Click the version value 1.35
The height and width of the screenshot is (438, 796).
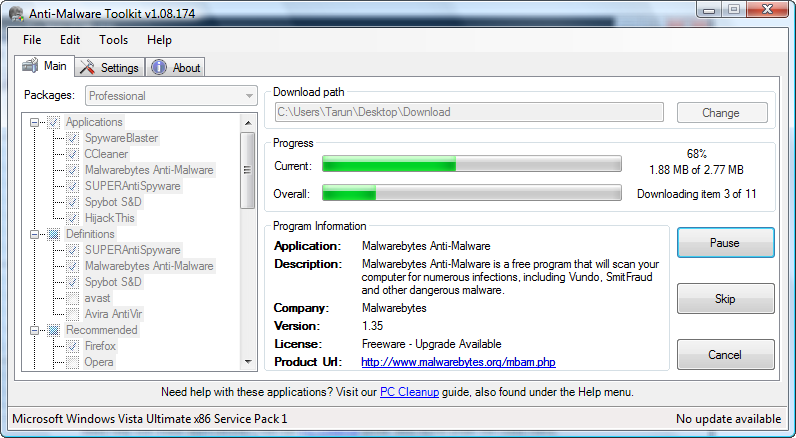click(x=373, y=326)
